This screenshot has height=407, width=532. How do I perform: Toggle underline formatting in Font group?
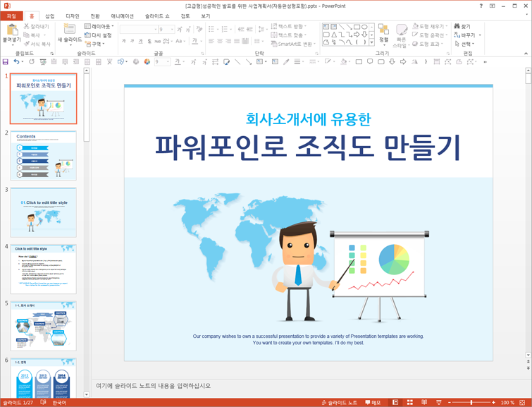[140, 41]
